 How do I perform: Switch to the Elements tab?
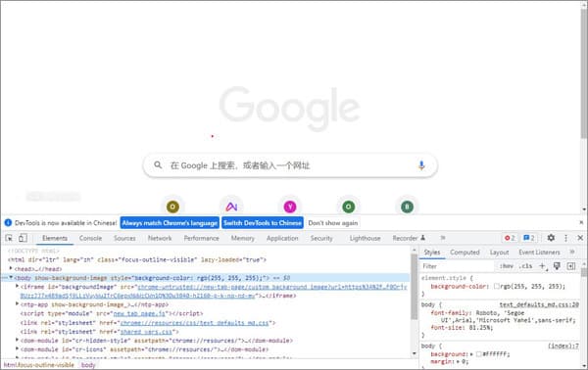[55, 238]
